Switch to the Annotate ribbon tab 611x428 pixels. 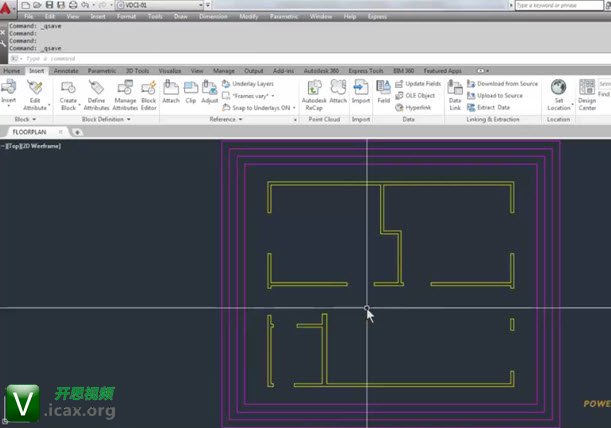66,71
